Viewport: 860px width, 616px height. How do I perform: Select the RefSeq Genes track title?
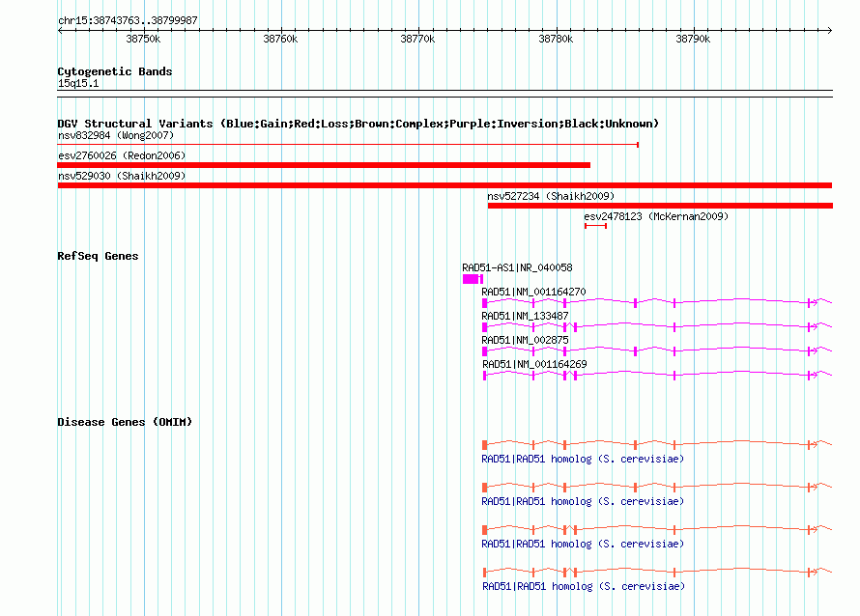[x=98, y=256]
